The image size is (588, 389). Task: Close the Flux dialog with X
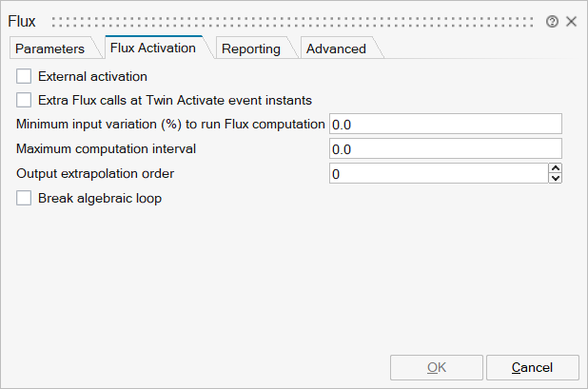tap(571, 21)
